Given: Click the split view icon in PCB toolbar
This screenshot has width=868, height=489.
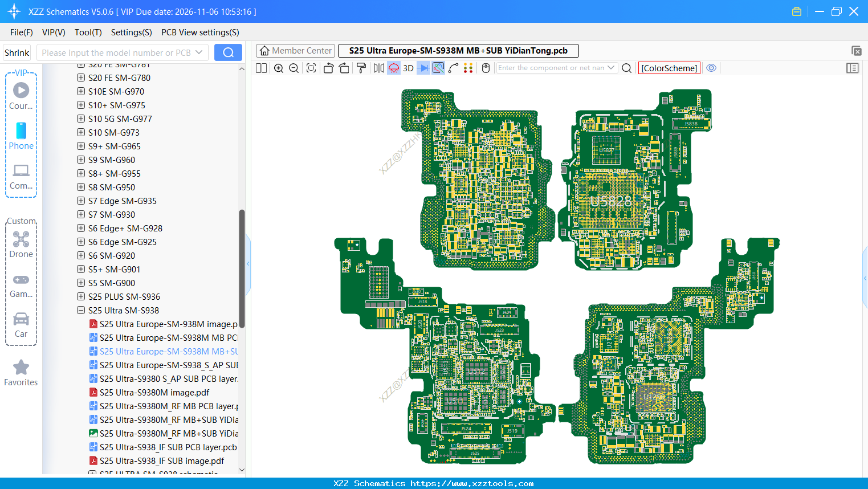Looking at the screenshot, I should [262, 68].
